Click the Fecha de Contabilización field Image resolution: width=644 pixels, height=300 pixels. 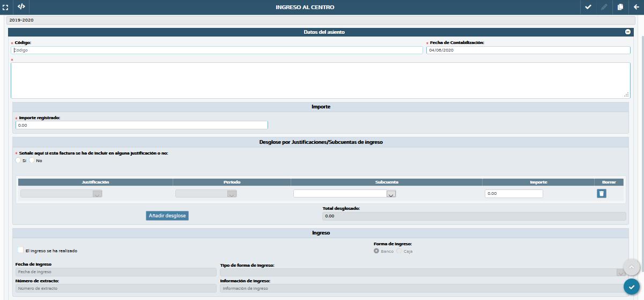coord(528,50)
